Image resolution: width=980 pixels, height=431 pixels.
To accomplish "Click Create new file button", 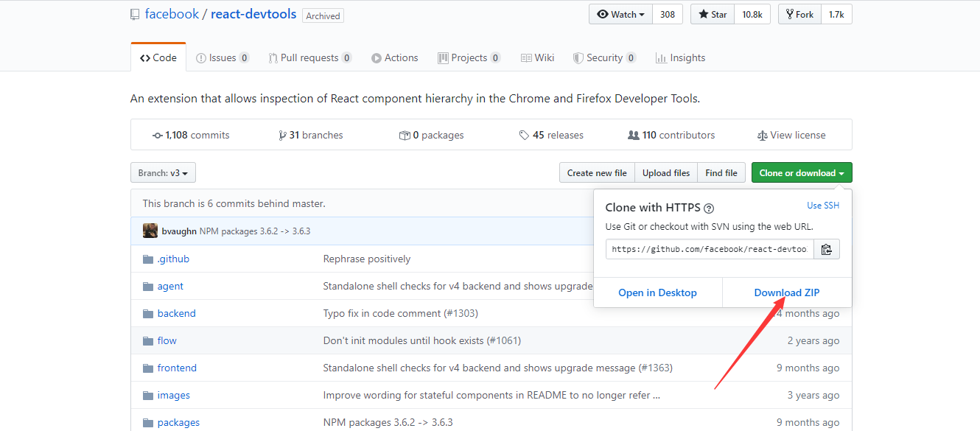I will pos(597,173).
